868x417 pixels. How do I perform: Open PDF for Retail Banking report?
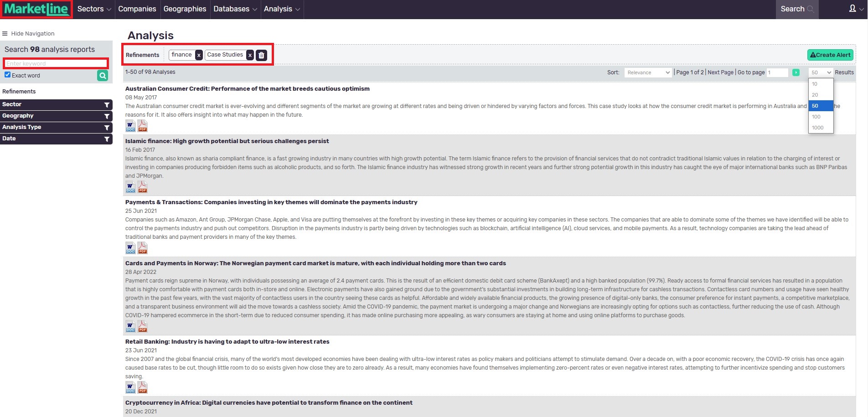(x=143, y=387)
